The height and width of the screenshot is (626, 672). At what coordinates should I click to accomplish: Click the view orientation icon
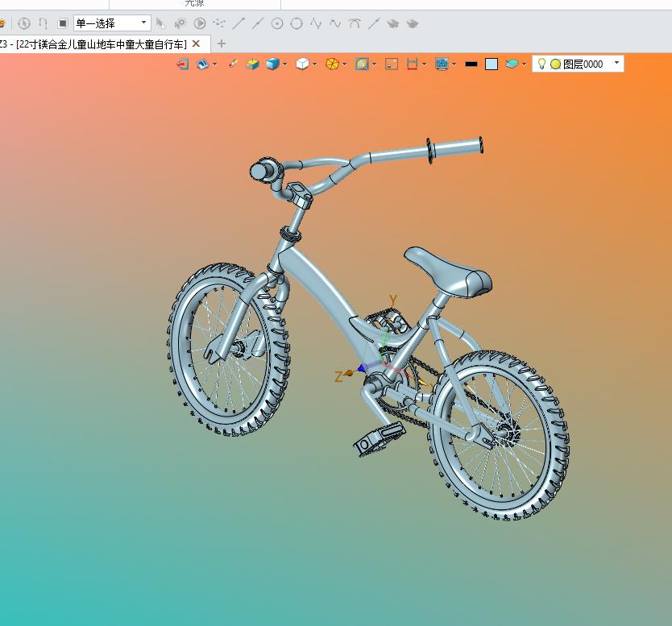(202, 64)
